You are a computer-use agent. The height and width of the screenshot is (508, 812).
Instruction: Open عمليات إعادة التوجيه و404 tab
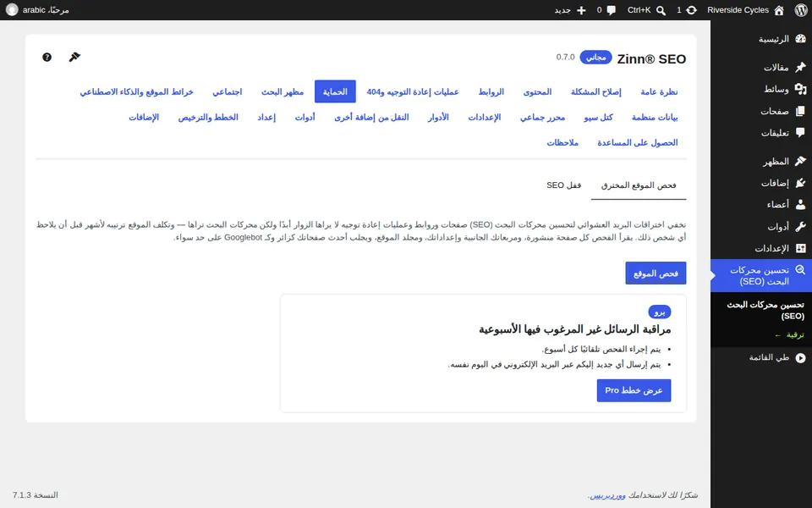(x=413, y=91)
